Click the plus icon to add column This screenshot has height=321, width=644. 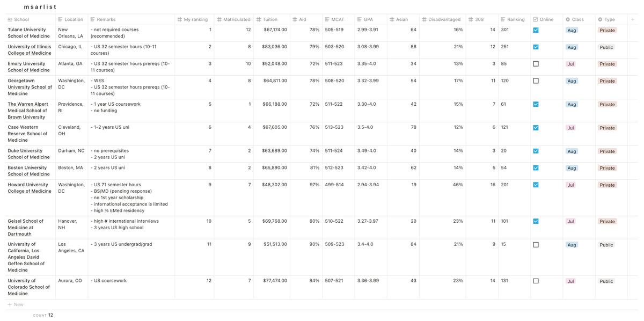[x=633, y=19]
